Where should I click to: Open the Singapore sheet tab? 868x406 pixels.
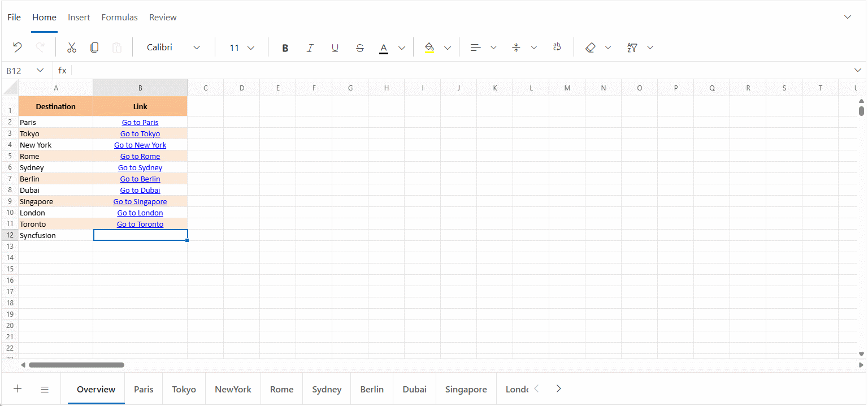click(466, 389)
